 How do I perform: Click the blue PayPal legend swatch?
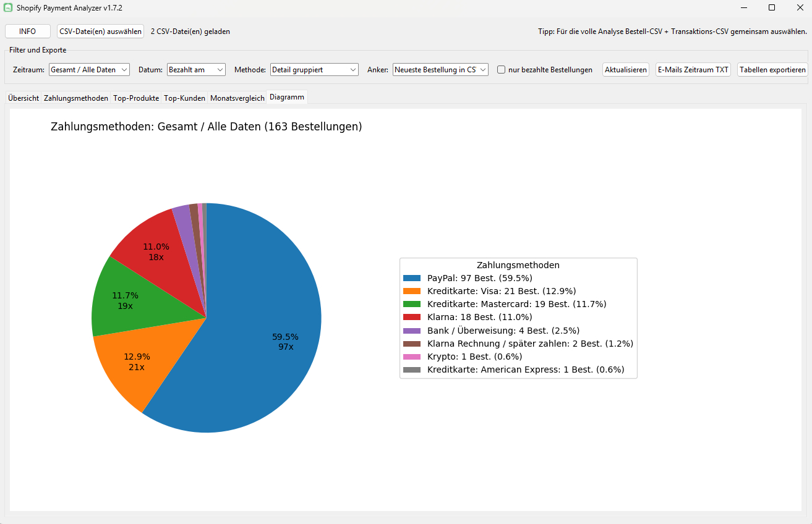[x=412, y=278]
